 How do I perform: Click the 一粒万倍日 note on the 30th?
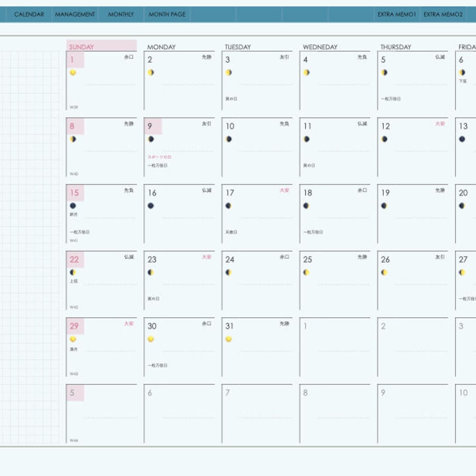tap(157, 365)
